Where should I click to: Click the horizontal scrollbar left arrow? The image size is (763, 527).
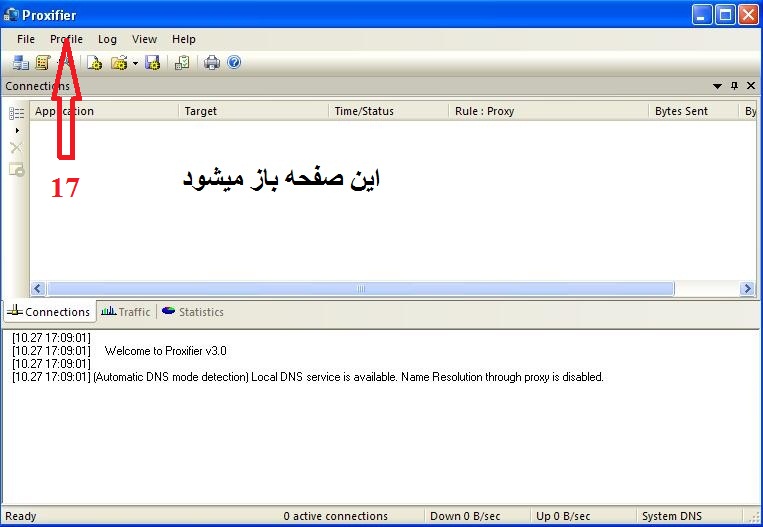point(38,289)
